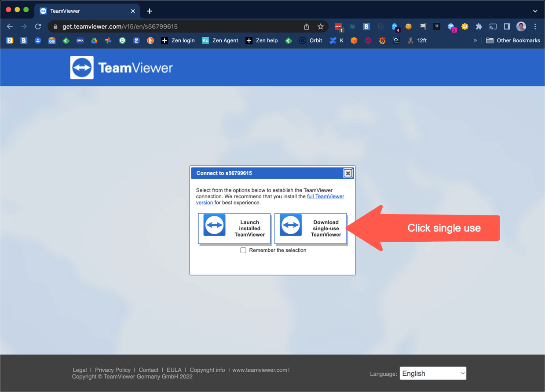The width and height of the screenshot is (545, 392).
Task: Open the Google Contacts bookmark icon
Action: point(38,40)
